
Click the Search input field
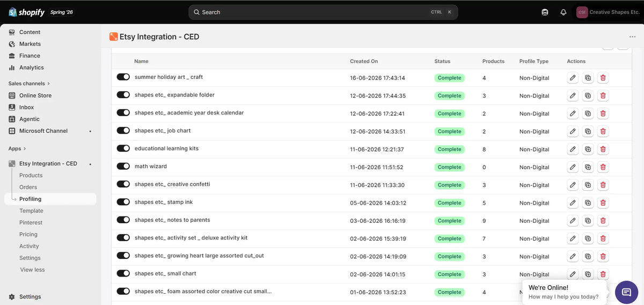(323, 12)
